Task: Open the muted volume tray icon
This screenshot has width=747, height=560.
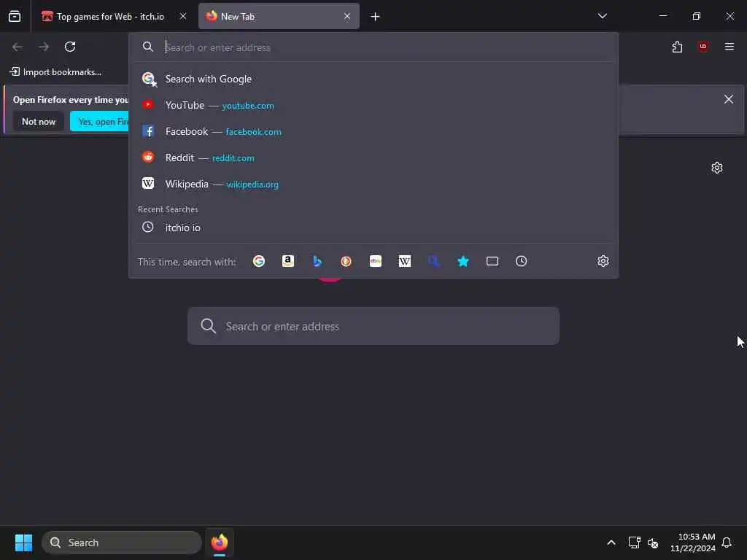Action: click(x=653, y=542)
